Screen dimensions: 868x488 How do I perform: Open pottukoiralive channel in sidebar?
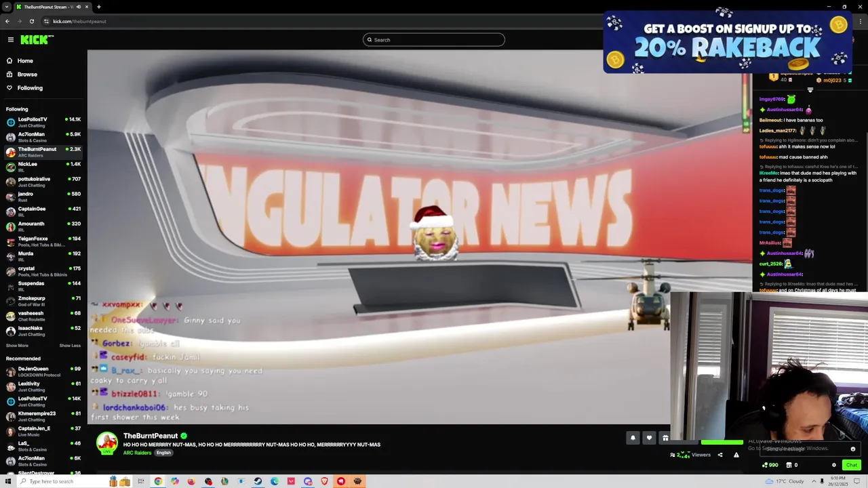tap(43, 182)
